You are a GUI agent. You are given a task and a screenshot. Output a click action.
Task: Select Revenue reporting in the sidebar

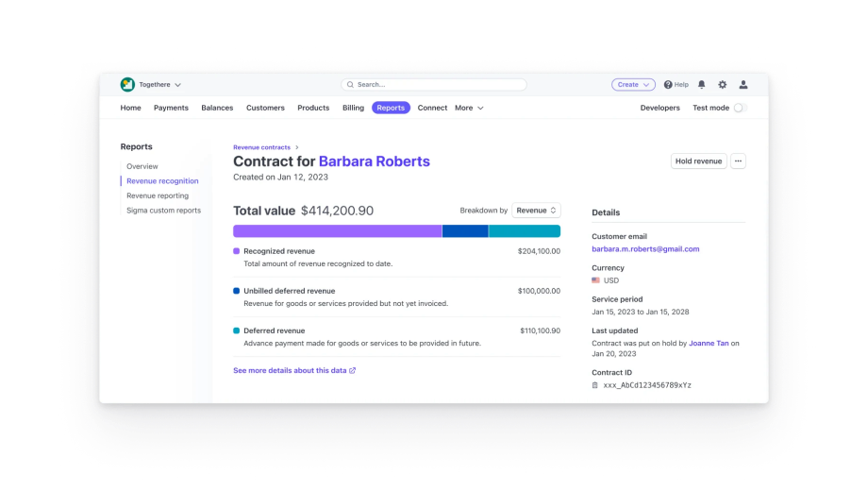click(158, 195)
